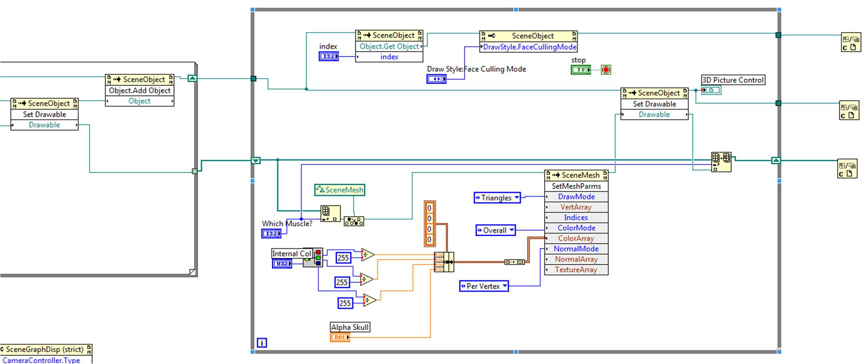Screen dimensions: 868x364
Task: Click the left shift register with down arrow
Action: [256, 161]
